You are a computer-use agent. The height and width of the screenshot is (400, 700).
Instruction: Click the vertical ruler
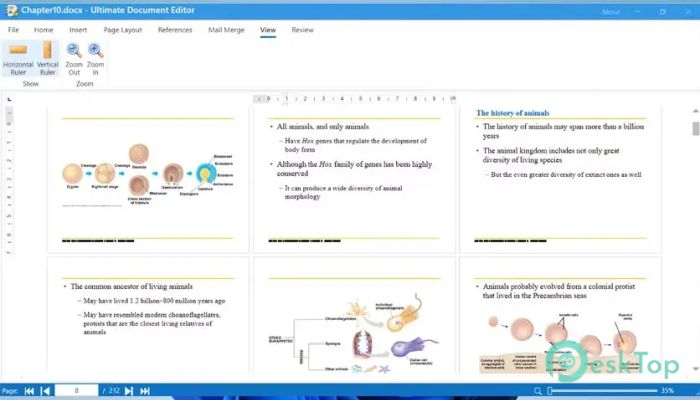pos(9,181)
